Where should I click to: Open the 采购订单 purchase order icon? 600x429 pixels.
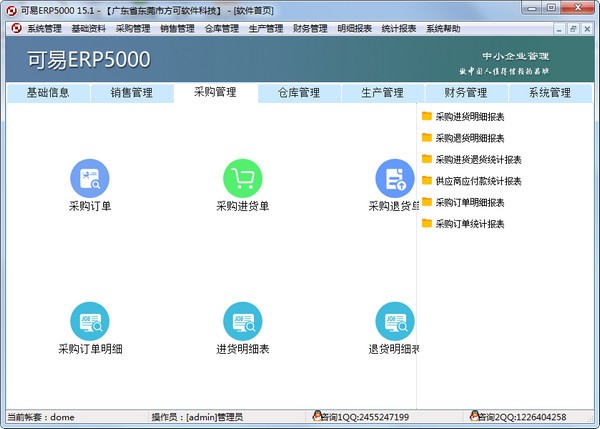click(90, 178)
